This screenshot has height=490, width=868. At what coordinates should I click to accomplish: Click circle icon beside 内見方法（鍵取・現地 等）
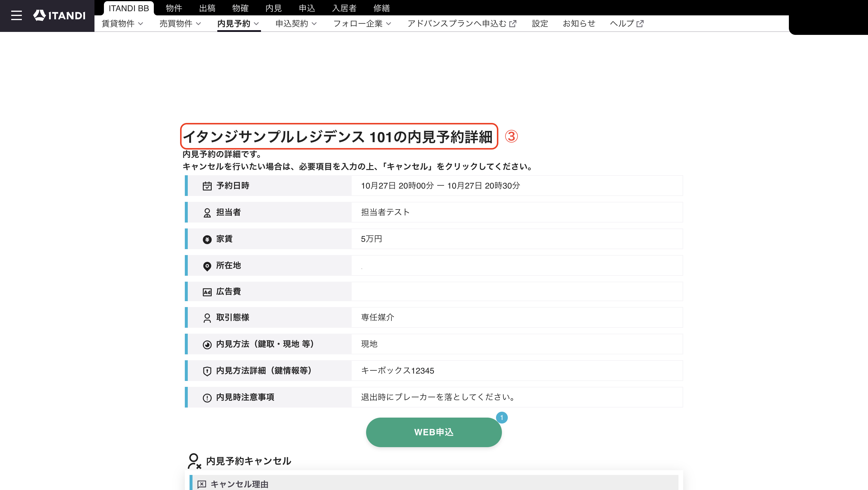207,344
